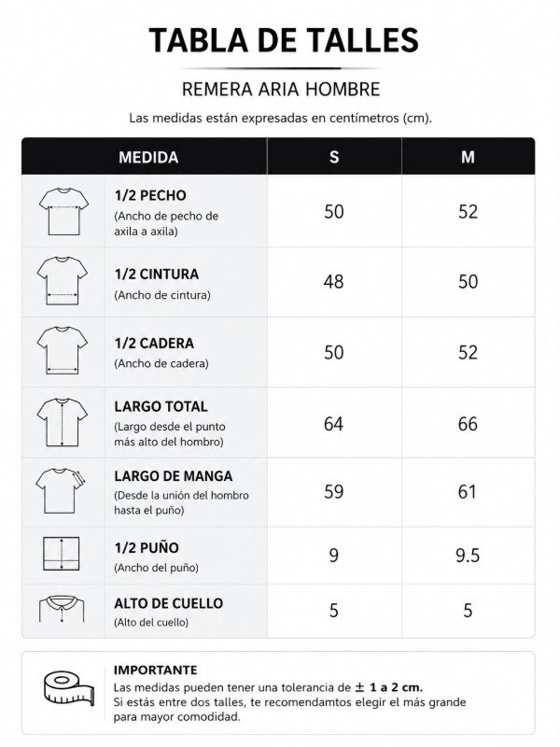Screen dimensions: 560x747
Task: Click the sleeve length value 59 for S
Action: coord(334,492)
